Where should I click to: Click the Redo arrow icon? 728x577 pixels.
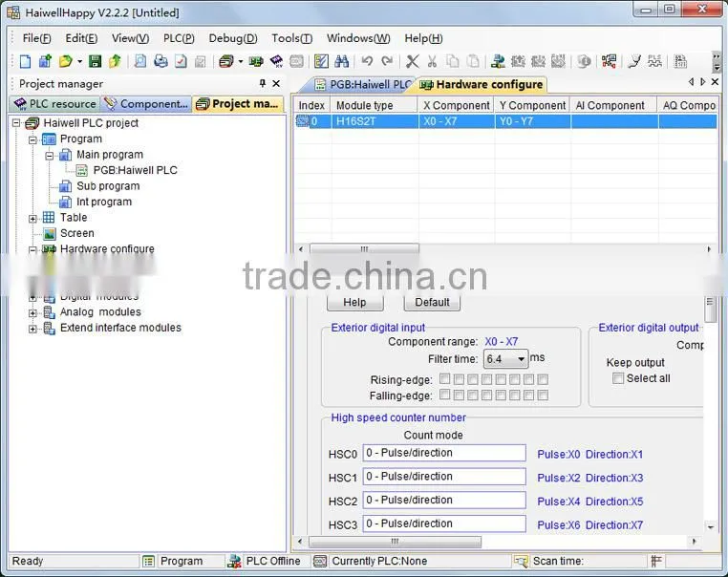pyautogui.click(x=387, y=61)
